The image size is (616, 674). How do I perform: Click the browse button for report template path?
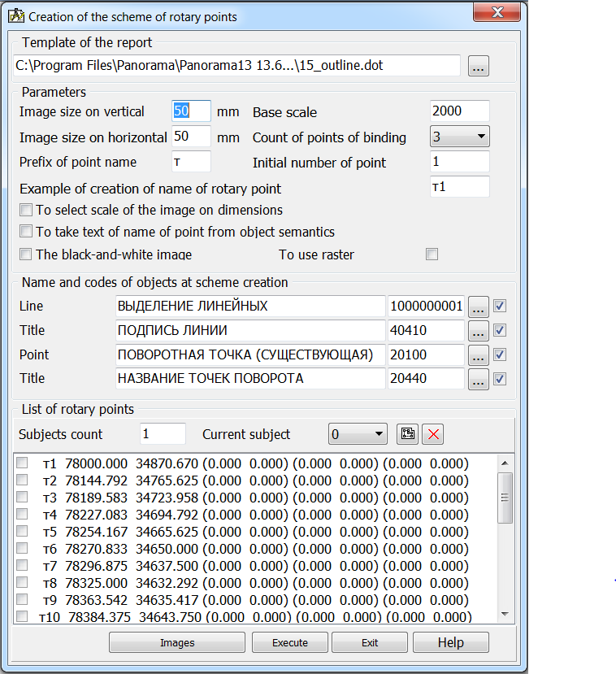pyautogui.click(x=479, y=67)
